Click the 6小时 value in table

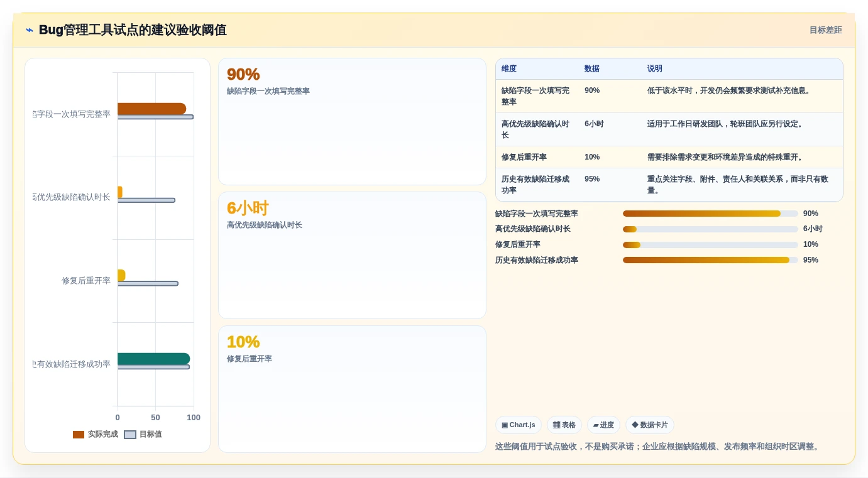pos(594,124)
